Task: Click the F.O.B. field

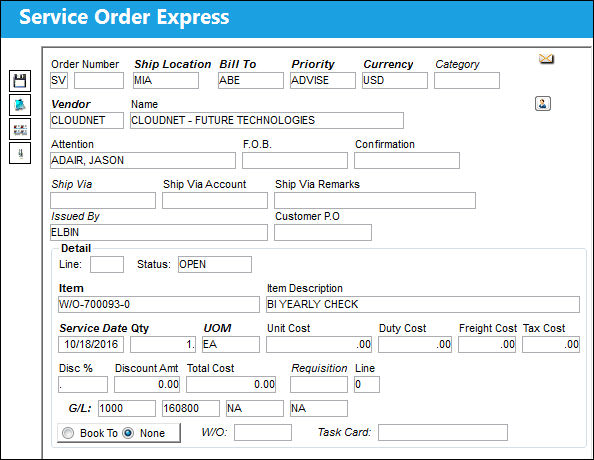Action: 295,160
